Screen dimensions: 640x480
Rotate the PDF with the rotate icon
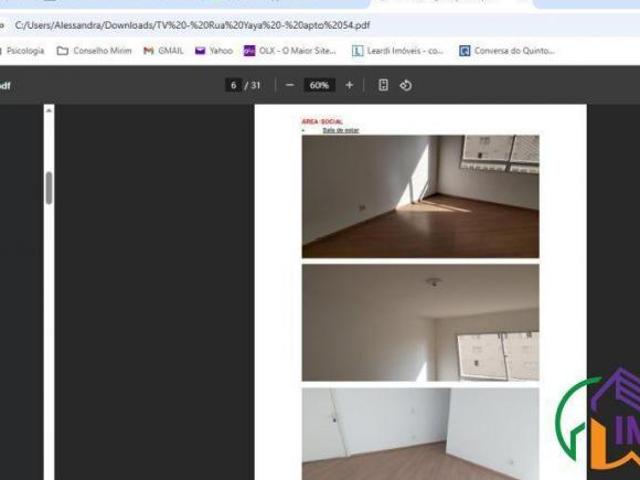(406, 85)
